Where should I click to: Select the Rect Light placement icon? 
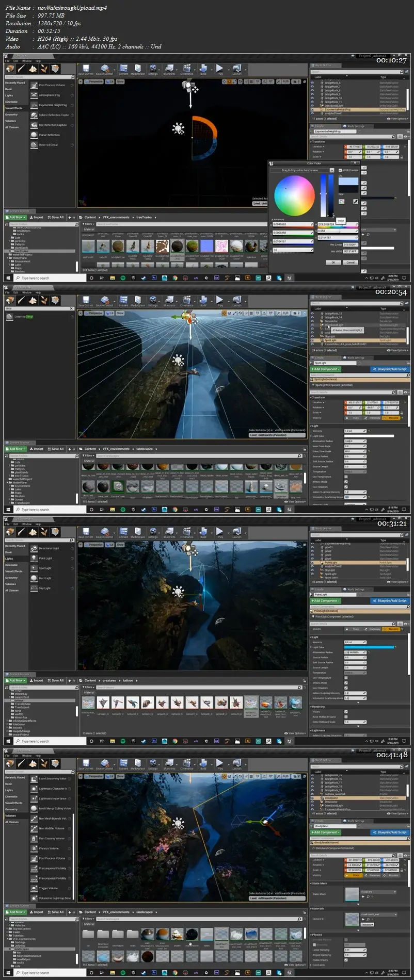coord(34,578)
